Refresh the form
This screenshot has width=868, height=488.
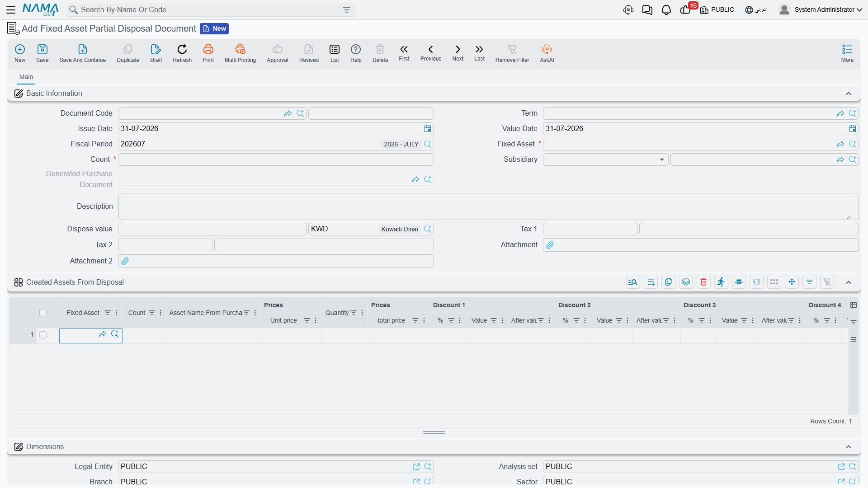182,53
